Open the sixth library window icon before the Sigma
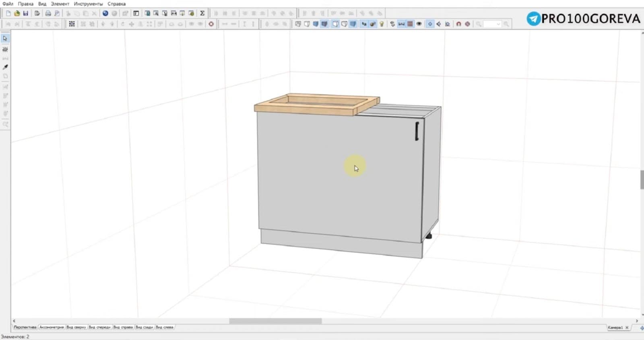Image resolution: width=644 pixels, height=340 pixels. click(191, 13)
